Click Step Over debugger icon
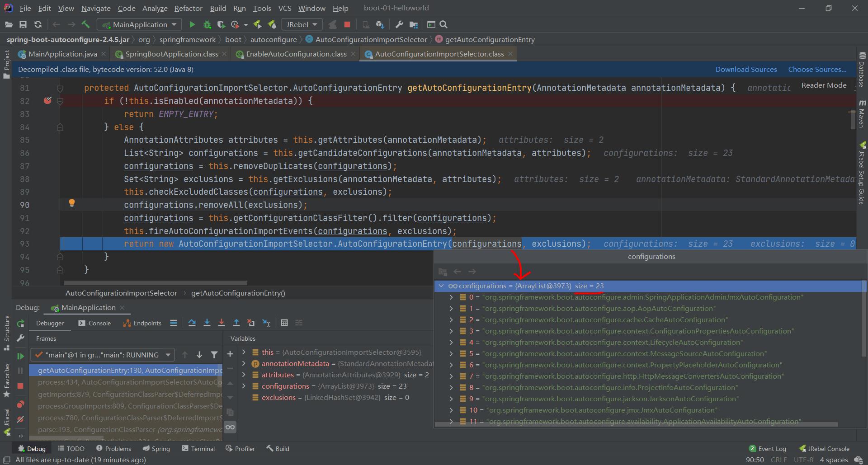Viewport: 868px width, 465px height. pos(192,323)
